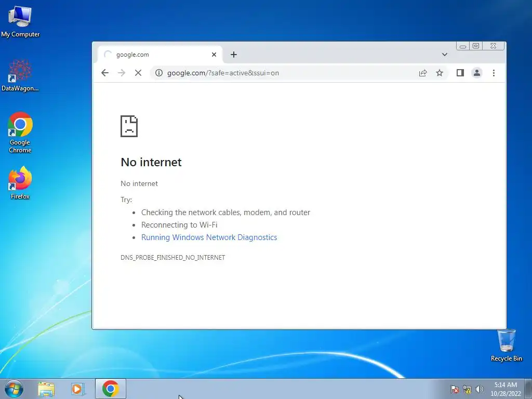Launch Windows Media Player from taskbar
532x399 pixels.
[x=77, y=389]
